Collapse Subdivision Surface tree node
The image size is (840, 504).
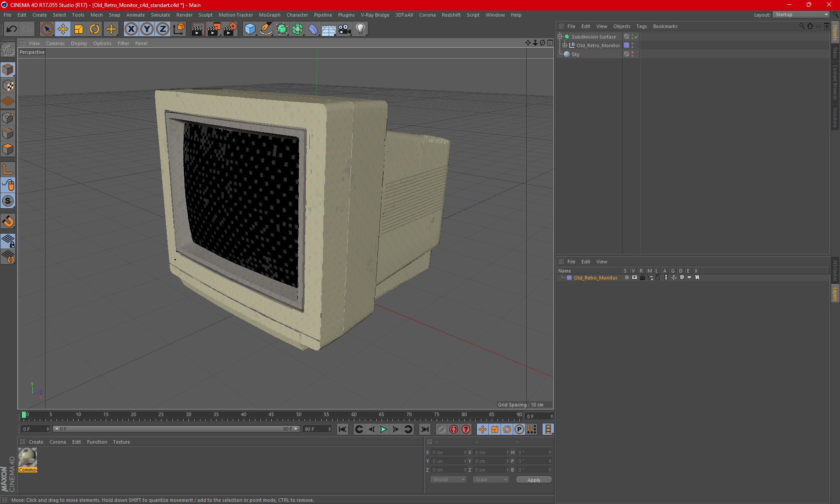560,37
